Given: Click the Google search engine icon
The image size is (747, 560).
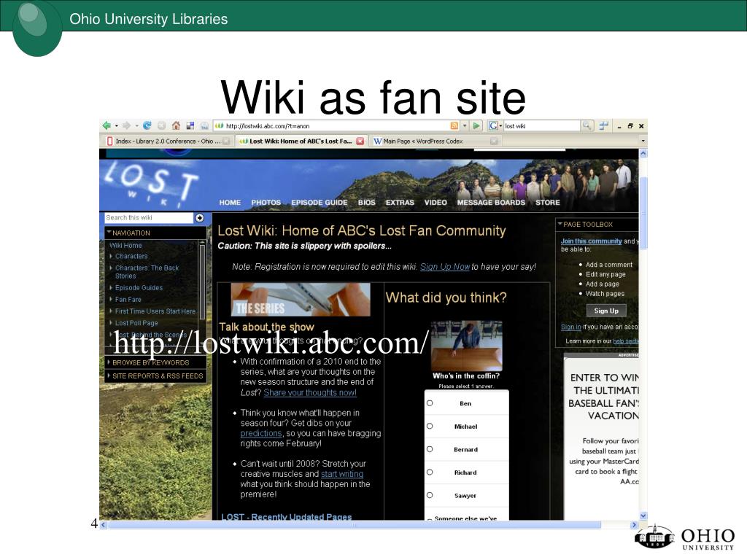Looking at the screenshot, I should coord(493,125).
